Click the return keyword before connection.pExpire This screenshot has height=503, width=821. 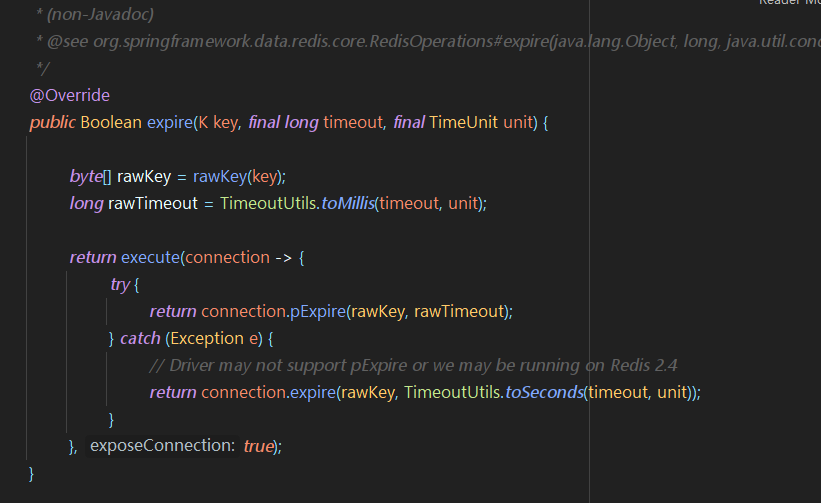pos(173,311)
